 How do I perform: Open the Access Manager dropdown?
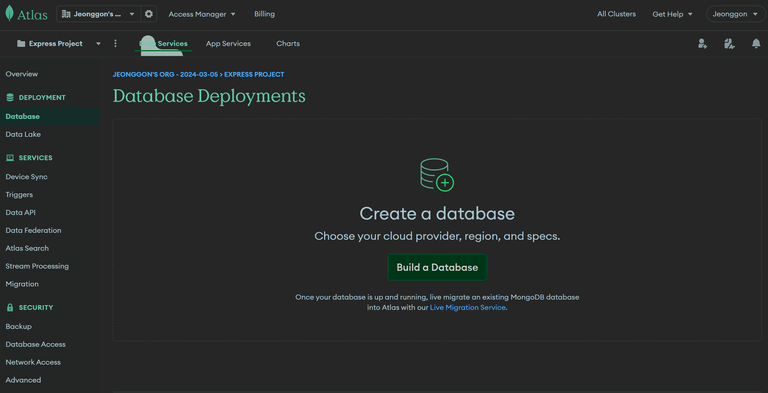202,14
